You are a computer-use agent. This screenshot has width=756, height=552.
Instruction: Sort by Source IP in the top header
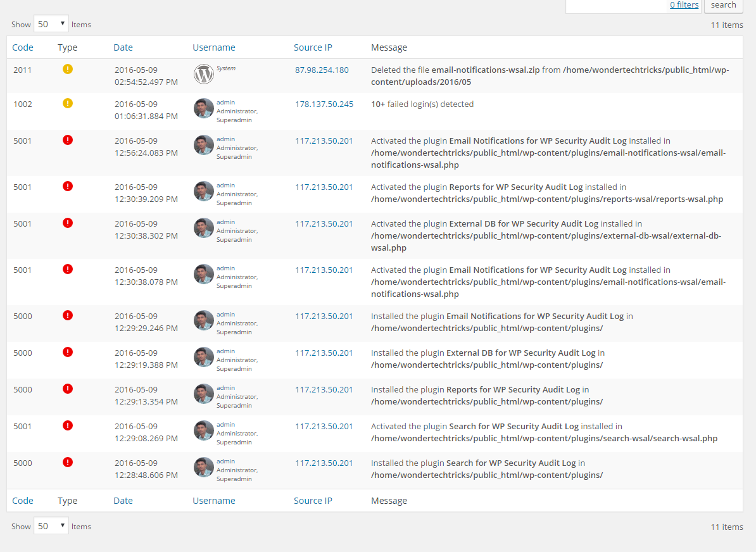pos(313,47)
